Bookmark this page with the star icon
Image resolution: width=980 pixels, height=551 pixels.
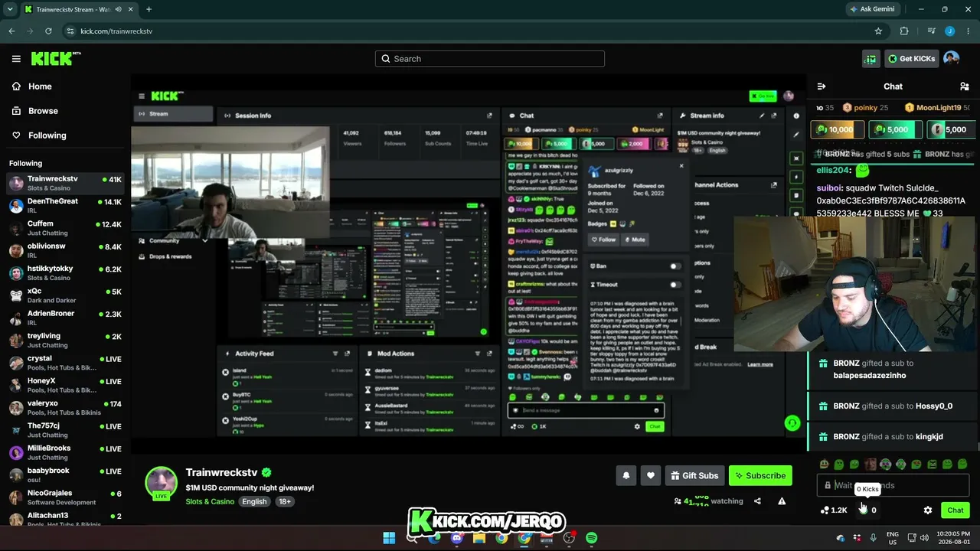click(x=878, y=31)
